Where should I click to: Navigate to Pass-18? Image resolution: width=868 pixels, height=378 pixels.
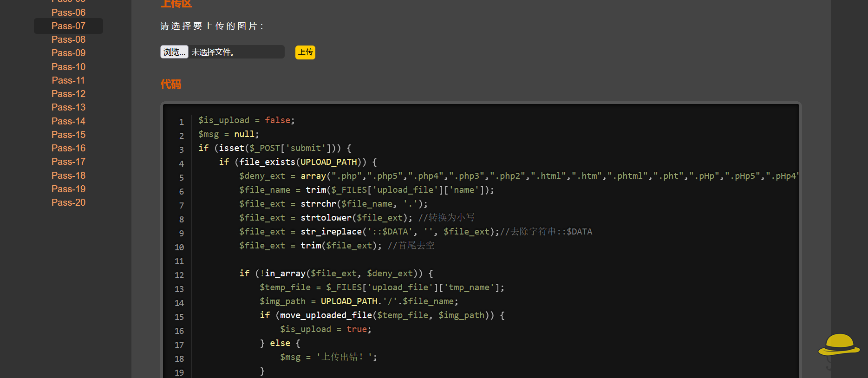[68, 176]
